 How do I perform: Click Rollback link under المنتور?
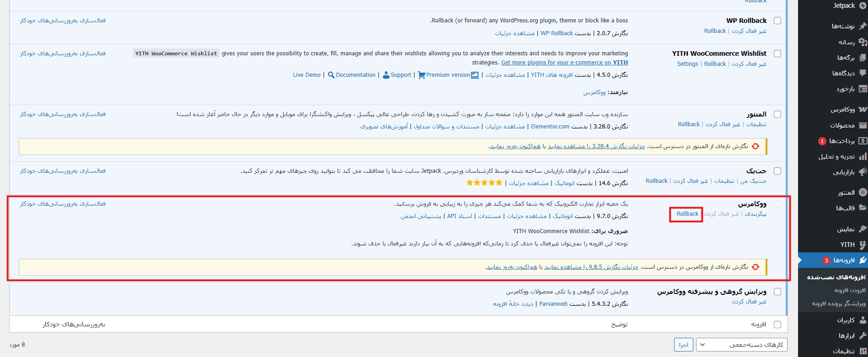pyautogui.click(x=689, y=124)
